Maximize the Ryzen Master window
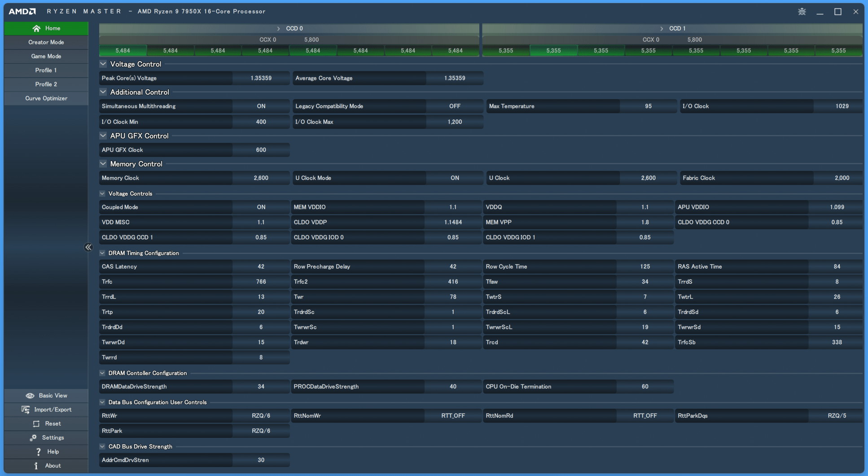The width and height of the screenshot is (868, 476). [838, 12]
